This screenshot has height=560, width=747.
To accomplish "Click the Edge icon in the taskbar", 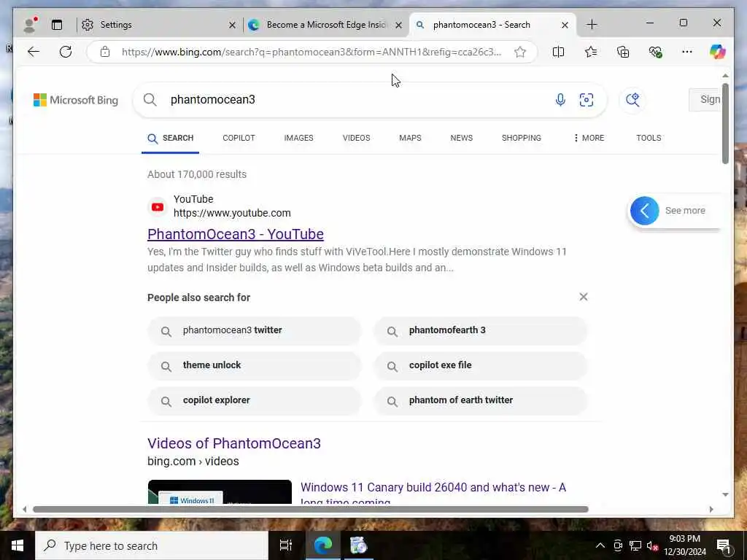I will click(x=323, y=545).
